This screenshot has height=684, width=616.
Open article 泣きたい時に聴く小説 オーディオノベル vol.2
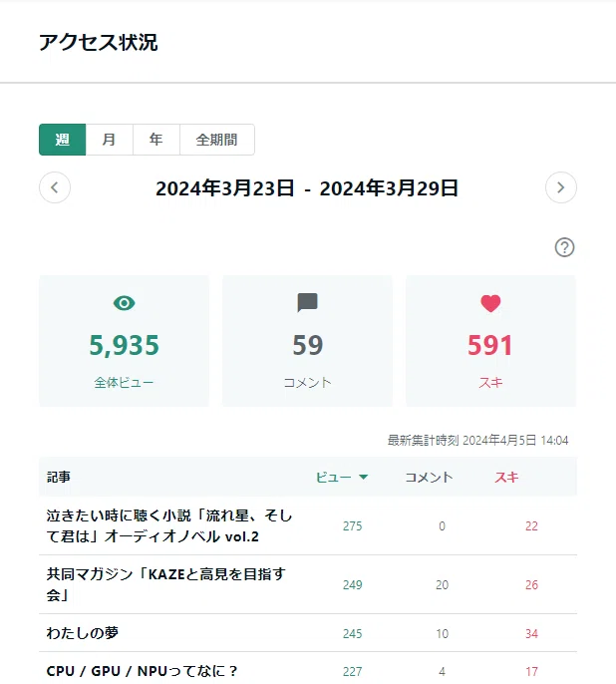click(x=169, y=526)
